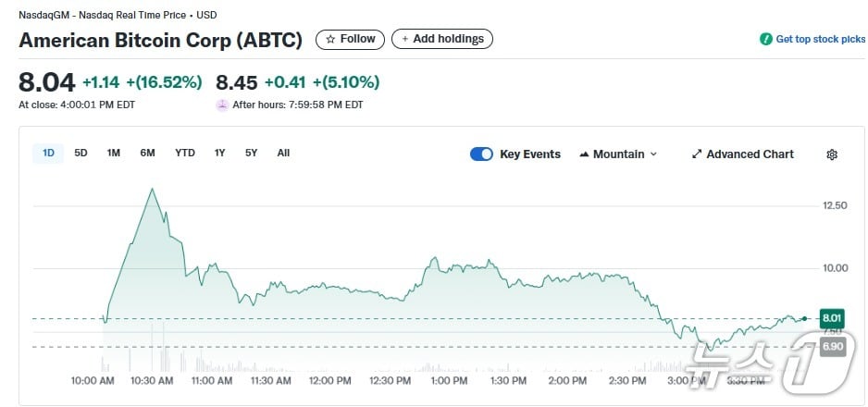The width and height of the screenshot is (868, 407).
Task: Click the Advanced Chart expand arrows icon
Action: coord(697,154)
